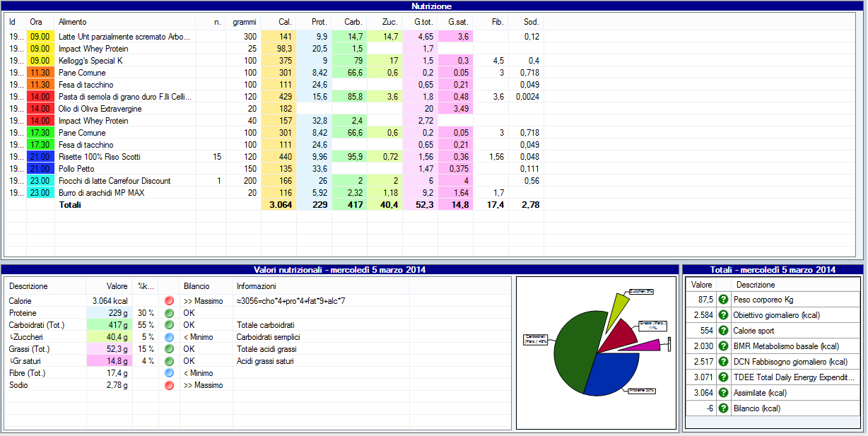The height and width of the screenshot is (436, 868).
Task: Click help icon beside Bilancio (kcal)
Action: [x=723, y=408]
